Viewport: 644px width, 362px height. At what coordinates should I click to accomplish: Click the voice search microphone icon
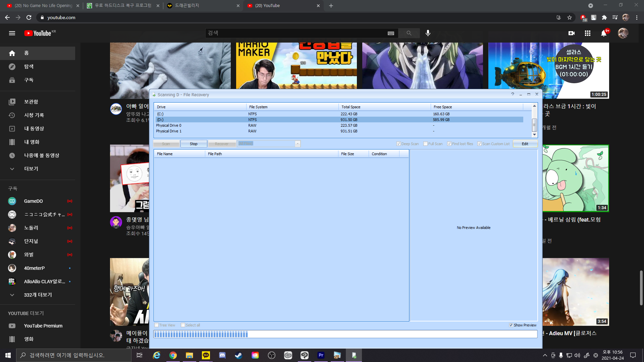point(428,33)
